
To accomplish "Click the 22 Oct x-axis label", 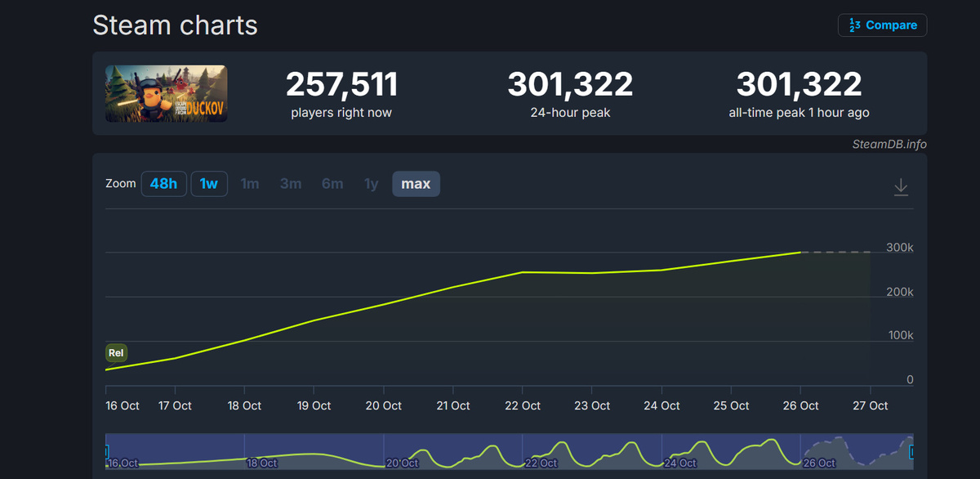I will coord(523,405).
